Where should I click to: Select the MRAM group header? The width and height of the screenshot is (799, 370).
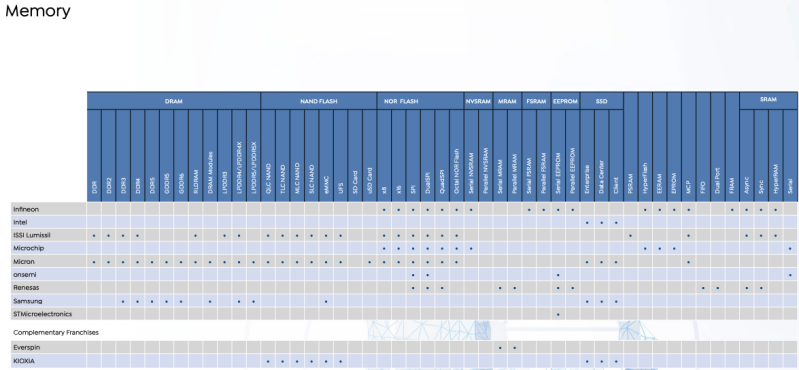point(507,101)
